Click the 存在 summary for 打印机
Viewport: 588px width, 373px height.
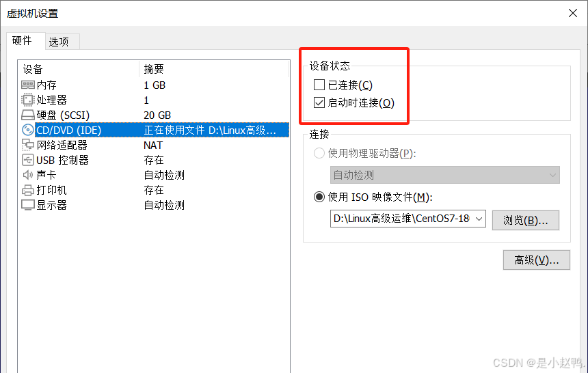pyautogui.click(x=154, y=190)
